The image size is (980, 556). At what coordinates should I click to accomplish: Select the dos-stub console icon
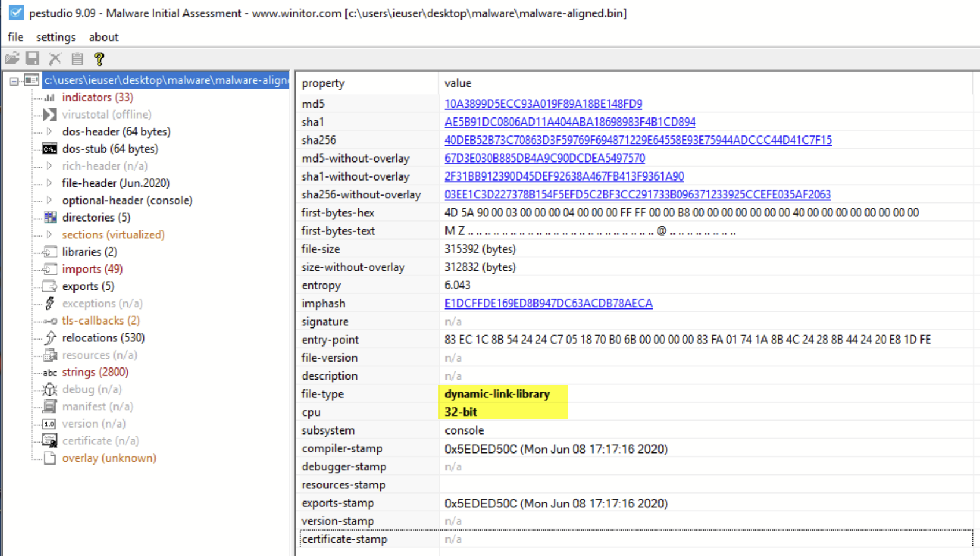pyautogui.click(x=50, y=149)
